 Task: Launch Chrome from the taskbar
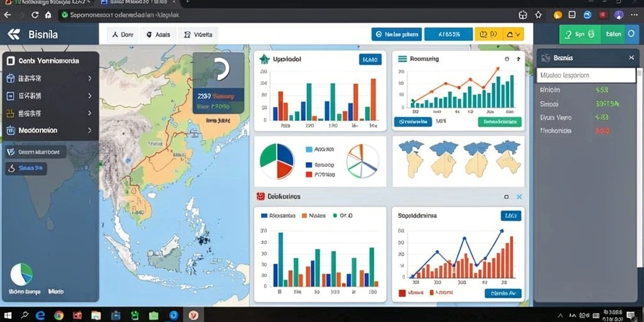[58, 316]
